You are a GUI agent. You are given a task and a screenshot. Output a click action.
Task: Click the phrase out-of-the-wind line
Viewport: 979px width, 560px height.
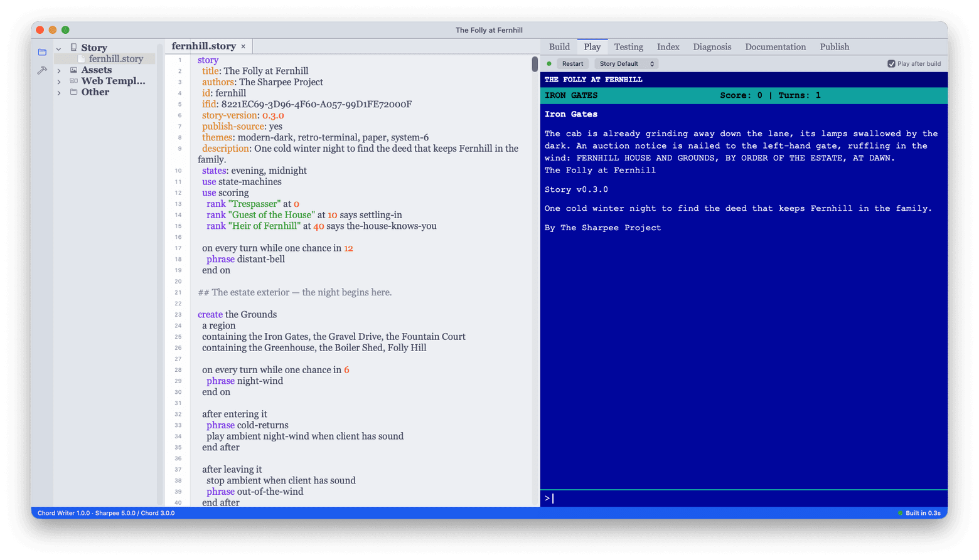255,492
